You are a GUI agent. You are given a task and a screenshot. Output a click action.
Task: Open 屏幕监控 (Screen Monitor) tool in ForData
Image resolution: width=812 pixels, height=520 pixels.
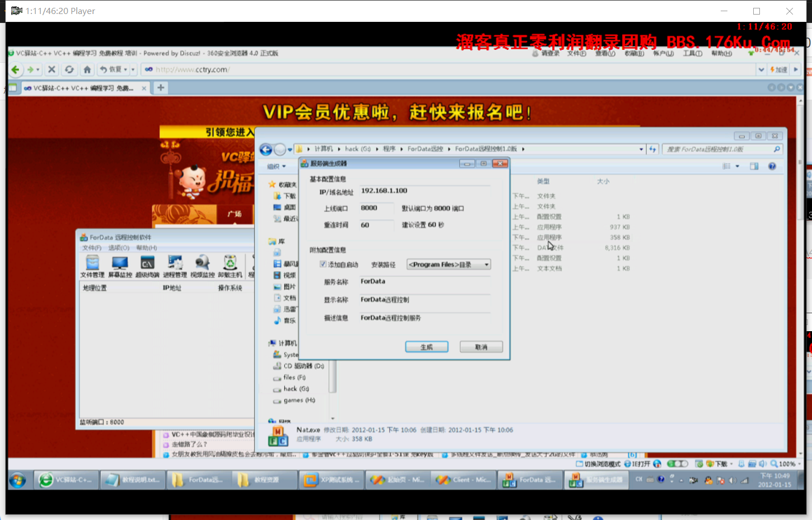pos(120,266)
